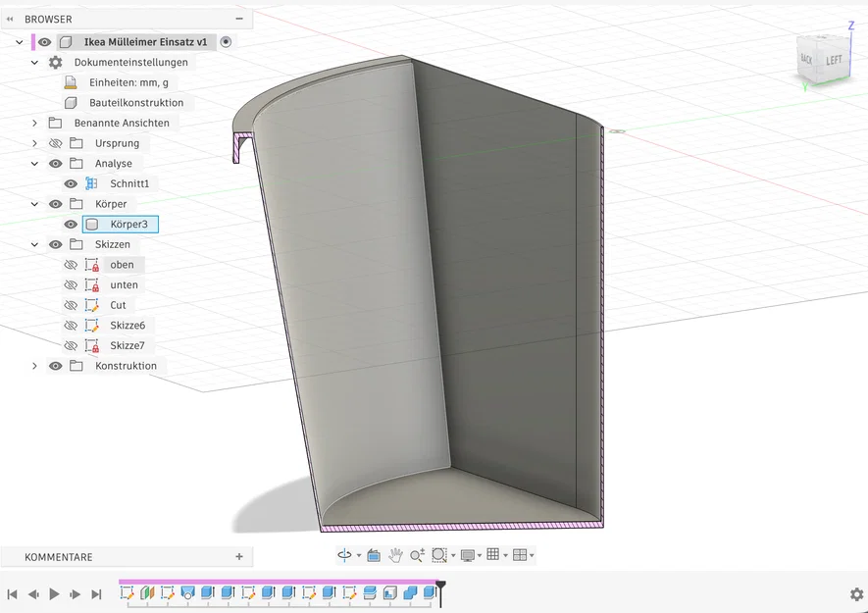Select the Zoom magnifier tool

click(417, 555)
